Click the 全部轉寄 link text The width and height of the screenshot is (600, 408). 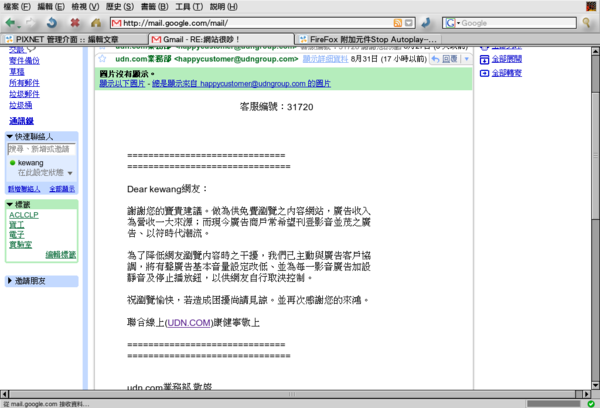[507, 73]
